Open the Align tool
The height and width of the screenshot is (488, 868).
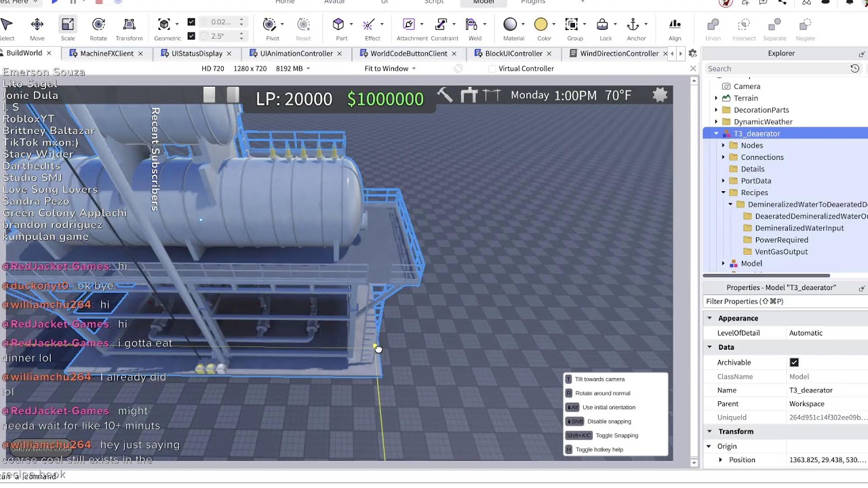[x=675, y=29]
